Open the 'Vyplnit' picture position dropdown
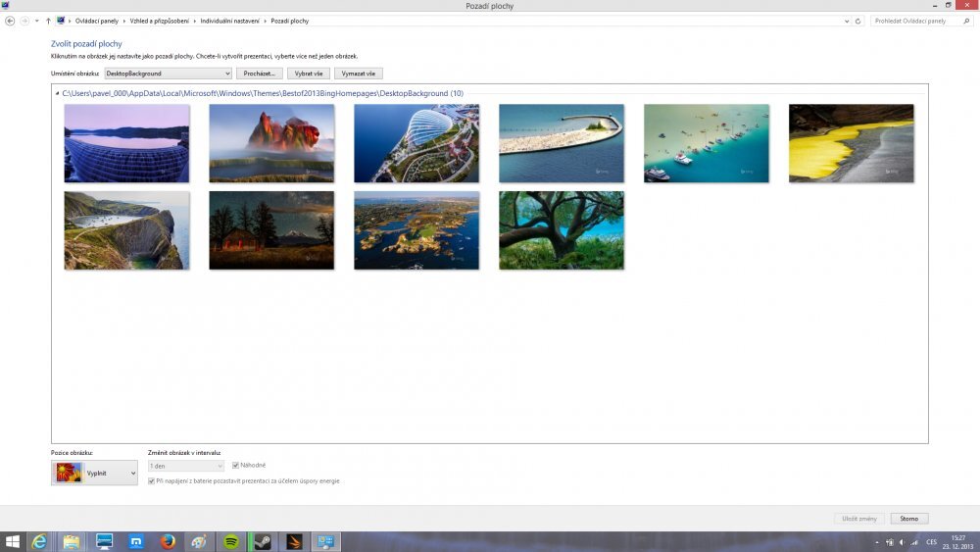This screenshot has width=980, height=552. (x=94, y=473)
